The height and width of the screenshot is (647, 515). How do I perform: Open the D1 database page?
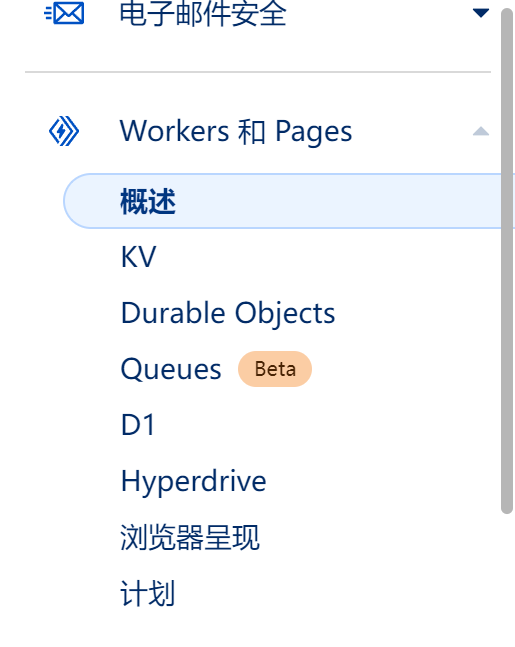pyautogui.click(x=138, y=425)
